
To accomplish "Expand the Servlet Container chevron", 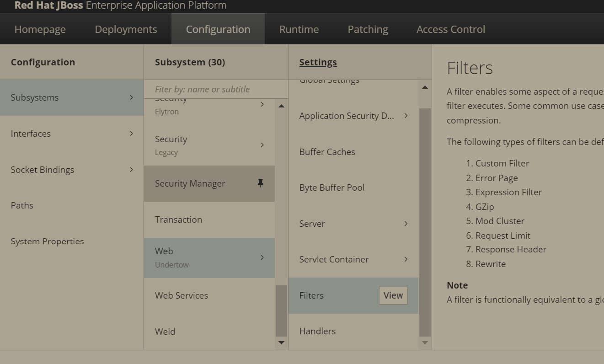I will 406,259.
